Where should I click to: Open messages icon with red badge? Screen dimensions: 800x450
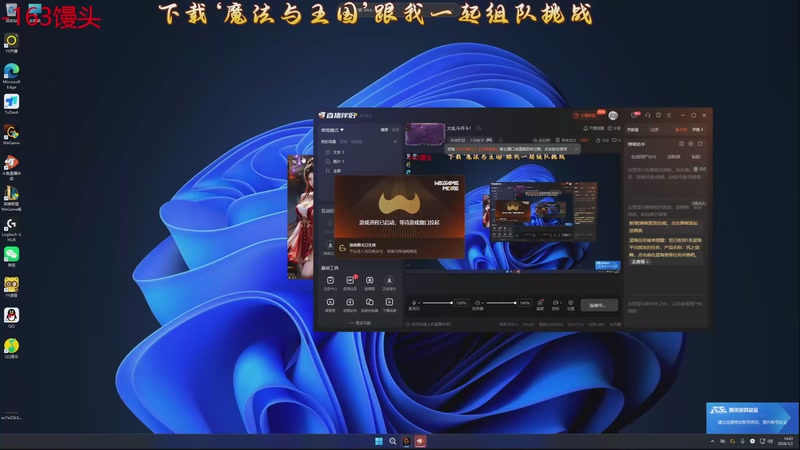click(x=634, y=115)
